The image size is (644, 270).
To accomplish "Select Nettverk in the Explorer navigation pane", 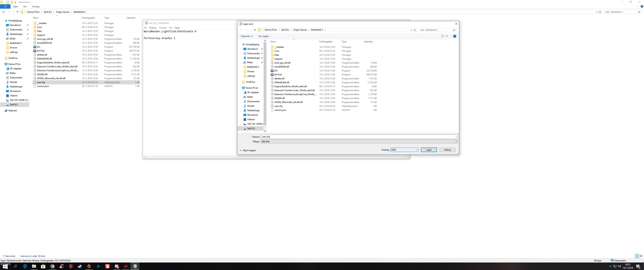I will coord(12,111).
